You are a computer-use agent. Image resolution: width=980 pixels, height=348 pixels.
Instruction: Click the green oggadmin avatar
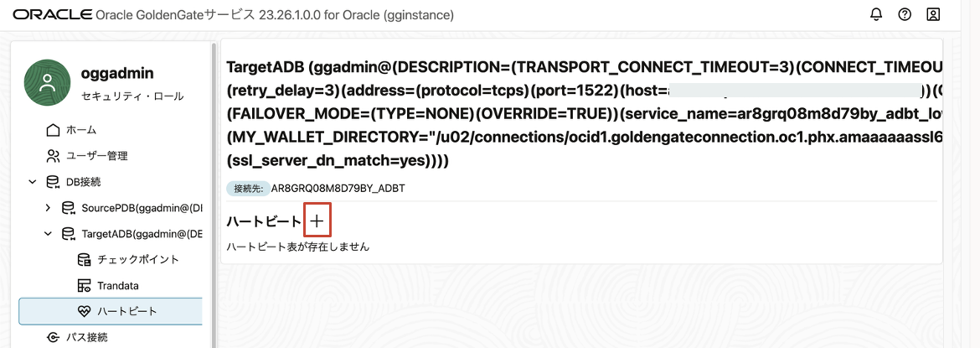tap(48, 82)
